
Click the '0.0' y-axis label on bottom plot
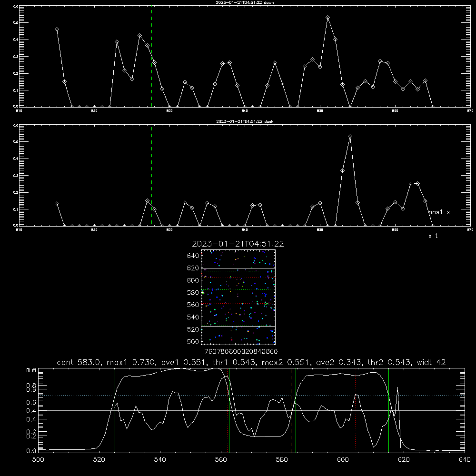coord(31,451)
